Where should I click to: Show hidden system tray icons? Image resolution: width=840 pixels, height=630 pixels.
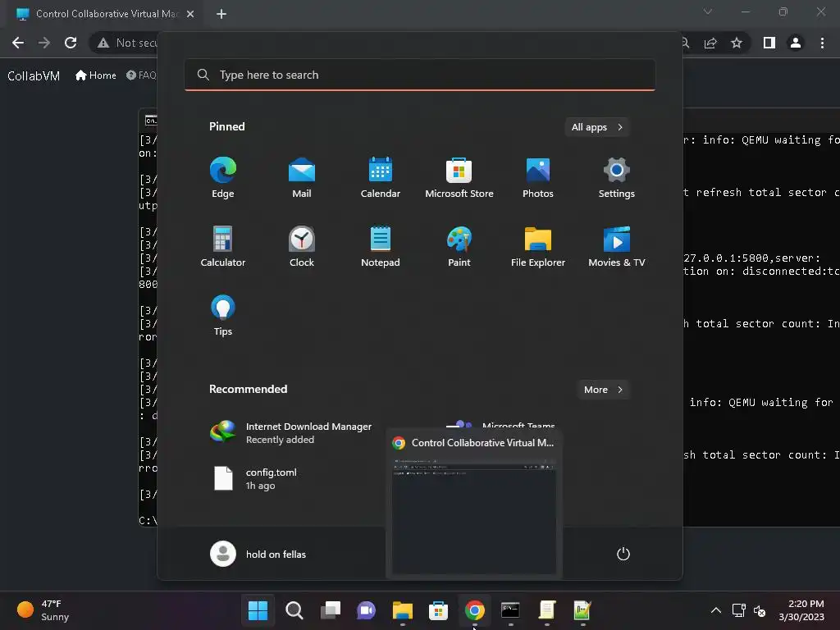(715, 610)
